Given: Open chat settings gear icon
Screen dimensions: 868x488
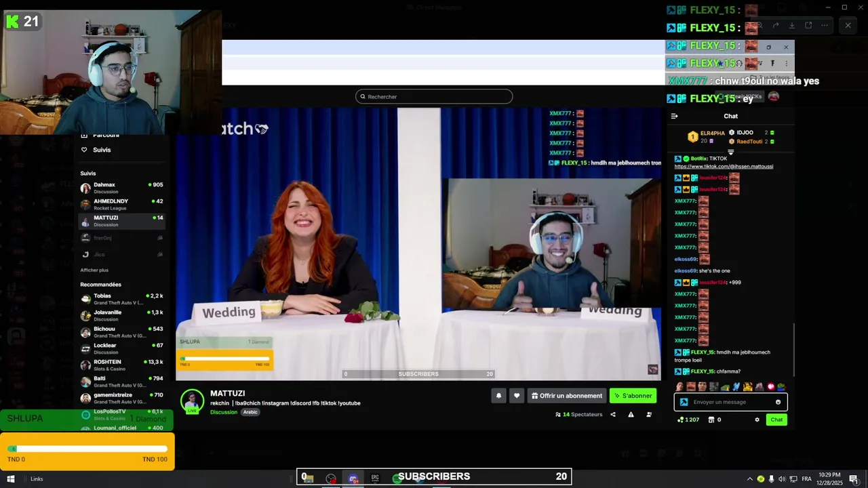Looking at the screenshot, I should click(757, 420).
